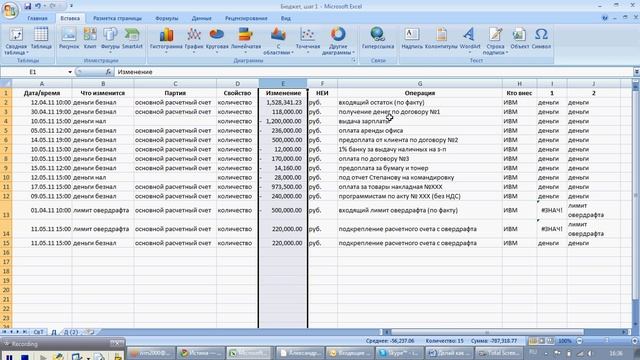Open Skype from the taskbar
Viewport: 640px width, 360px height.
coord(399,353)
